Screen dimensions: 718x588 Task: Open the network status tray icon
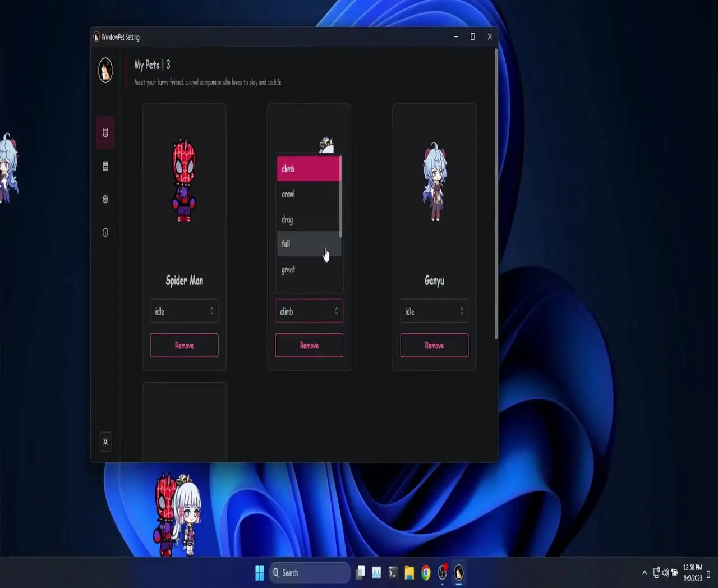[x=656, y=573]
